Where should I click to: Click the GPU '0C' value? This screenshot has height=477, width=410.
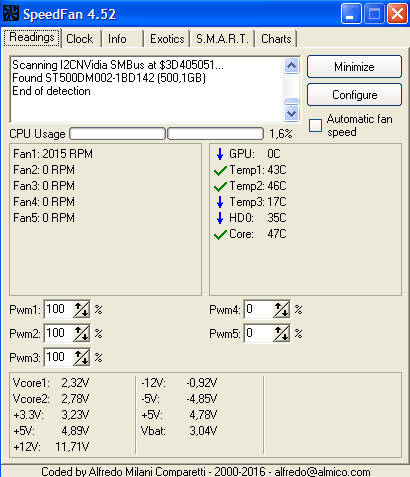point(274,154)
